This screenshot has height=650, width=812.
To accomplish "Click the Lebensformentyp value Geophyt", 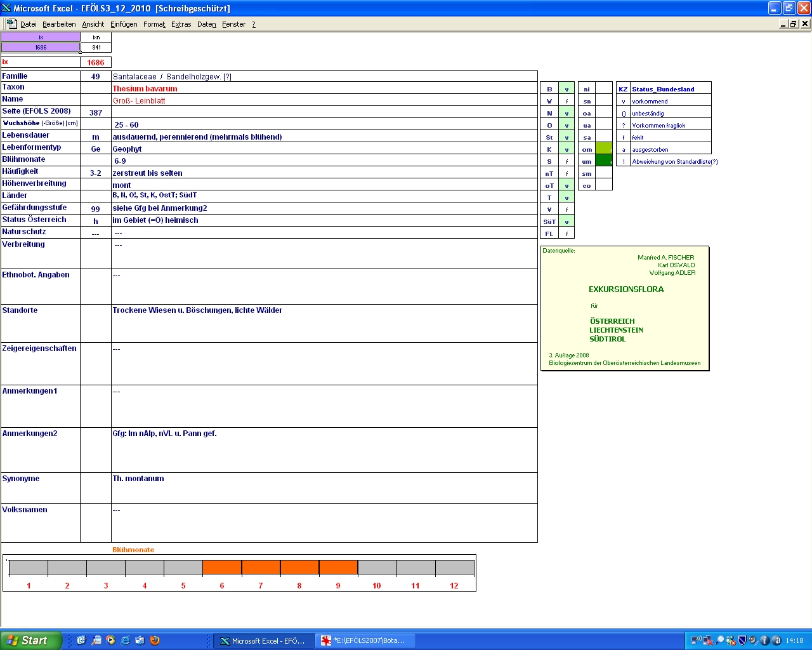I will point(127,149).
